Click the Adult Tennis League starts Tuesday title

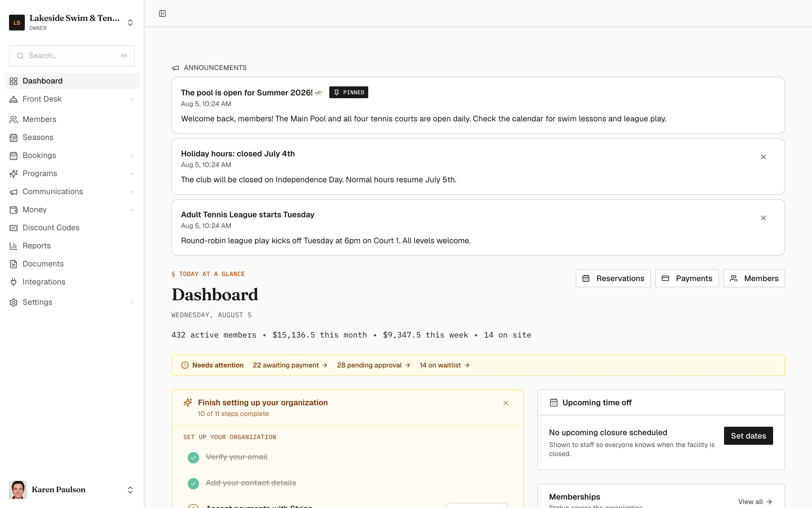(248, 215)
